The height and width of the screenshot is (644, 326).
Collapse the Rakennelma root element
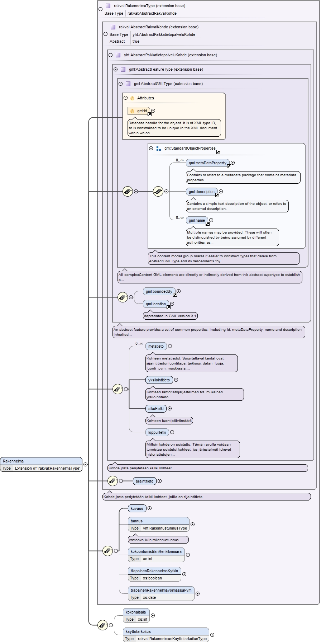[85, 464]
